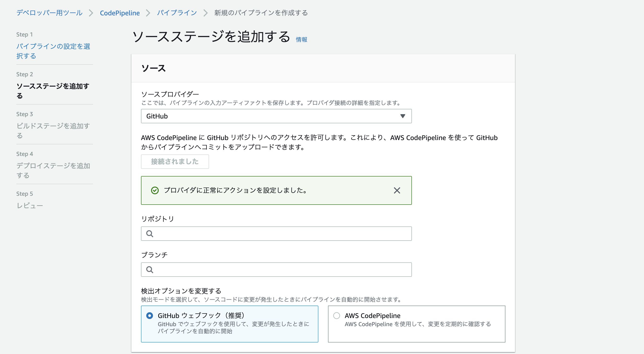
Task: Navigate to CodePipeline breadcrumb link
Action: pyautogui.click(x=120, y=13)
